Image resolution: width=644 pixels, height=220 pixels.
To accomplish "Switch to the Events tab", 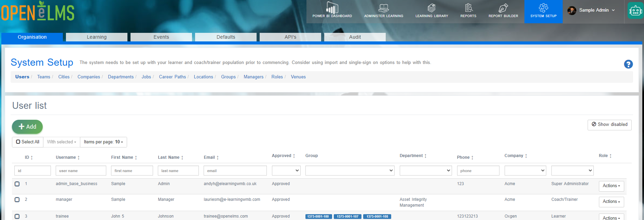I will coord(161,37).
